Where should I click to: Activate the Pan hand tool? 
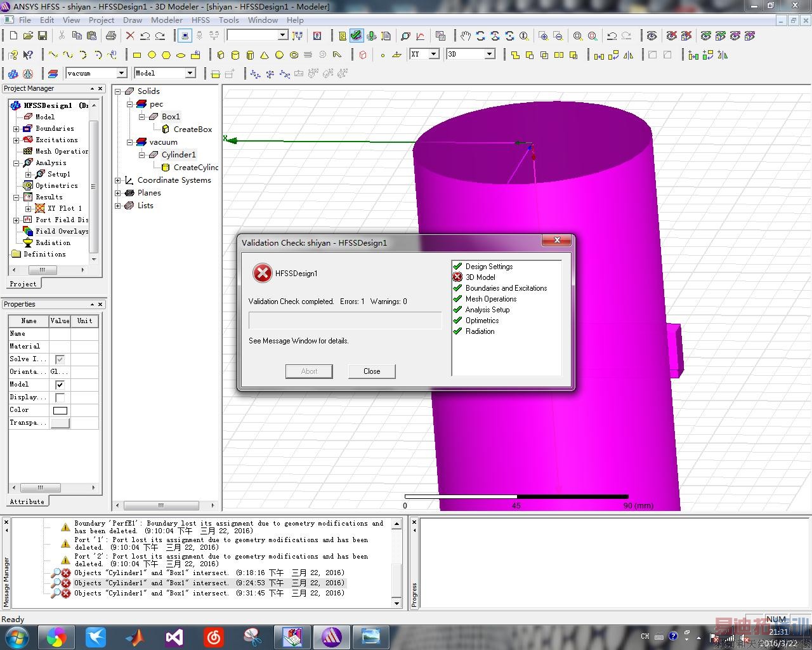click(x=466, y=36)
